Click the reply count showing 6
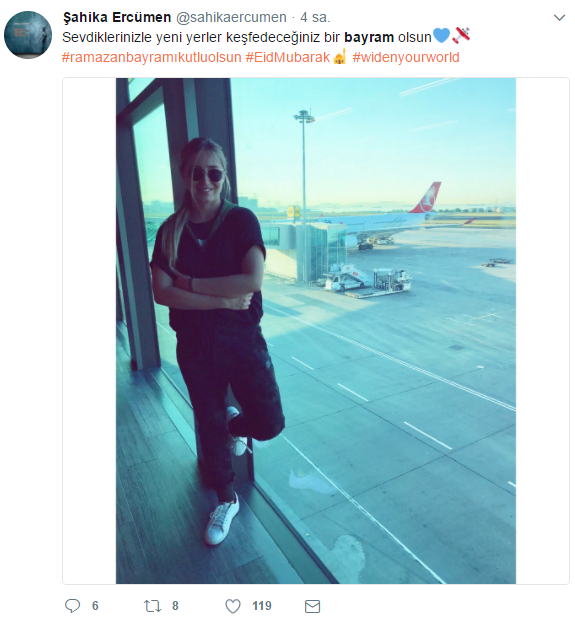 95,606
